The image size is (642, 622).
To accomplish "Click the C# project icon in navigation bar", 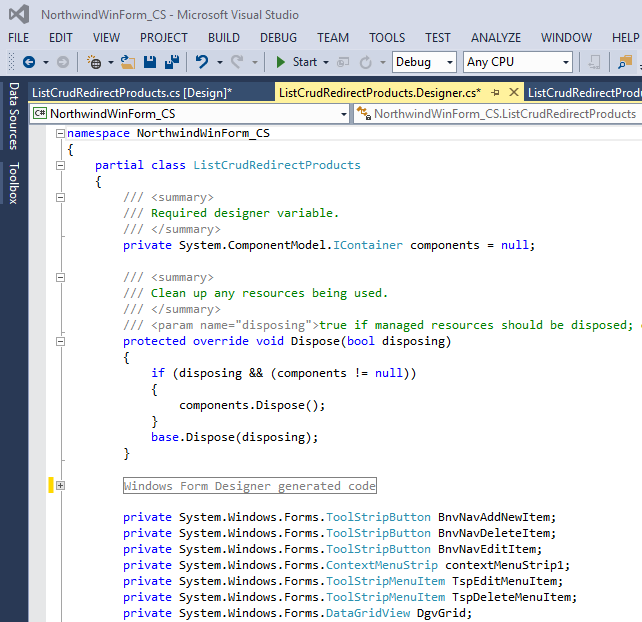I will [x=40, y=113].
